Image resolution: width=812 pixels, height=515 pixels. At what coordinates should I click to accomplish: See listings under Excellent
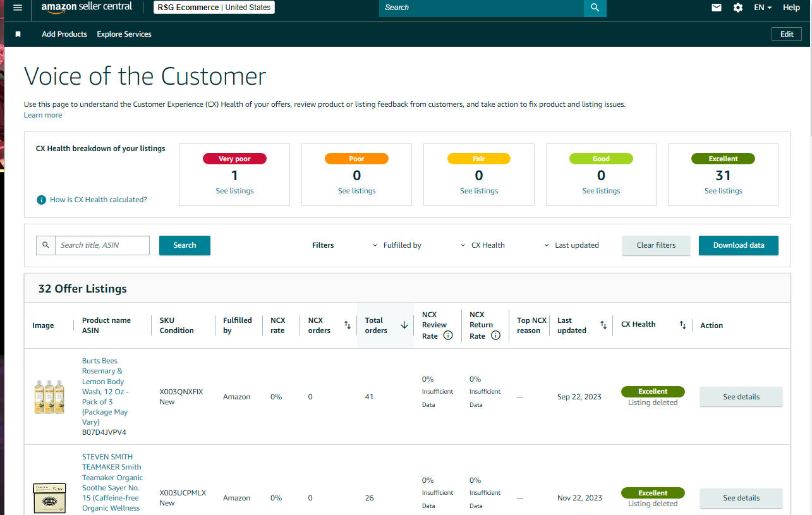pyautogui.click(x=724, y=191)
